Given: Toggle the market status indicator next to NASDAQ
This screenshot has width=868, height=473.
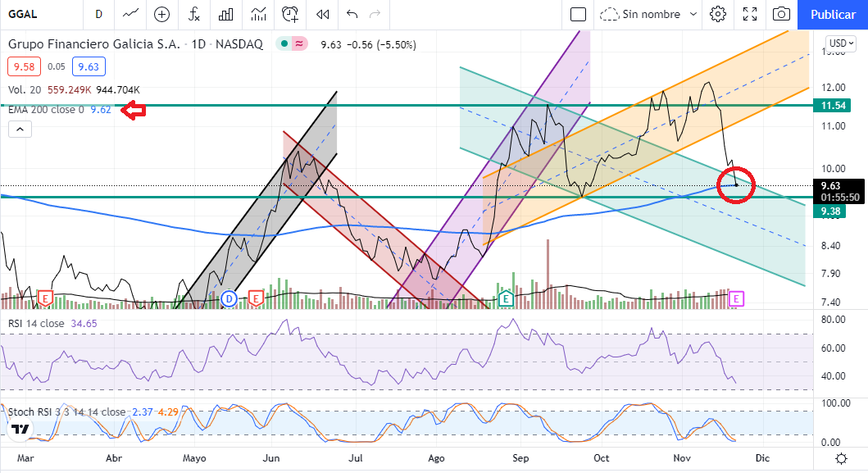Looking at the screenshot, I should [x=283, y=44].
